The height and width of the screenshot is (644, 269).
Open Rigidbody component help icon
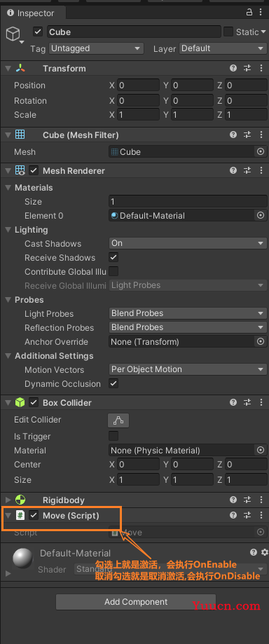pyautogui.click(x=233, y=500)
